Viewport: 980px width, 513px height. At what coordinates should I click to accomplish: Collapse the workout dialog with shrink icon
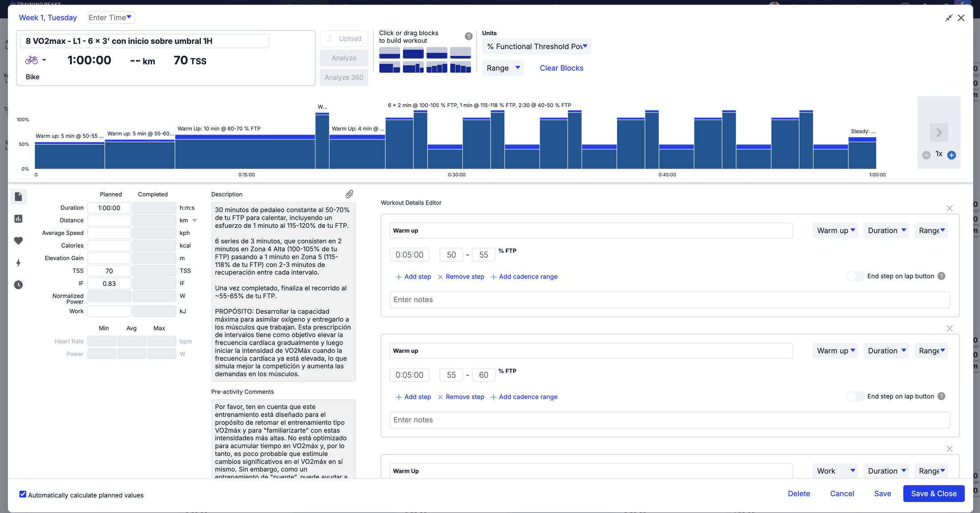pyautogui.click(x=949, y=18)
